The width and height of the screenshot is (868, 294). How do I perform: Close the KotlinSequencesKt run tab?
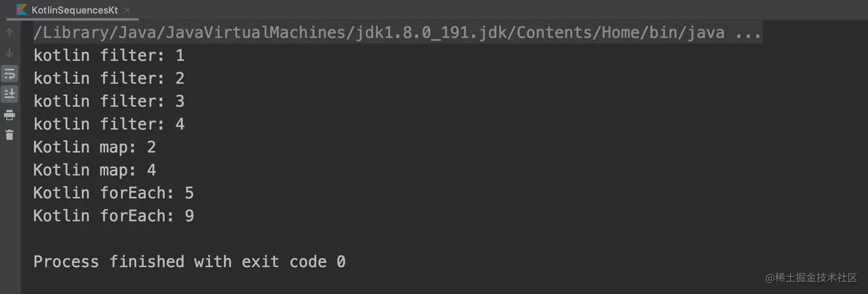(x=127, y=10)
